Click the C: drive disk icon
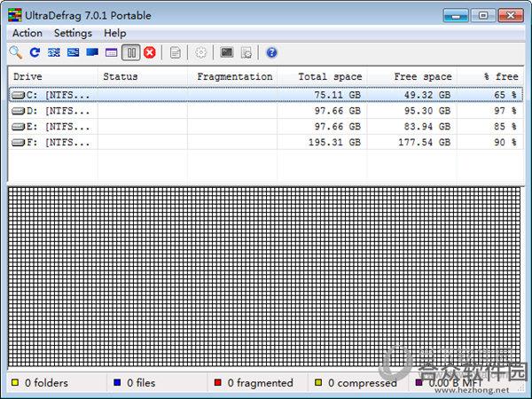Screen dimensions: 532x399 18,96
